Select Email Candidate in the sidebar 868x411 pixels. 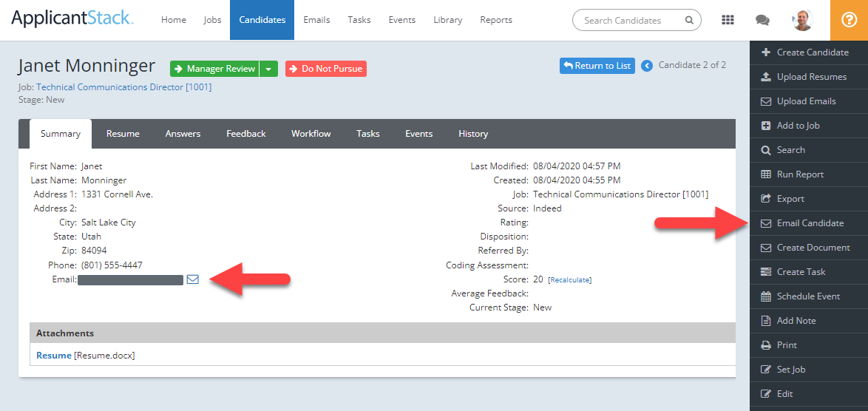(x=810, y=223)
